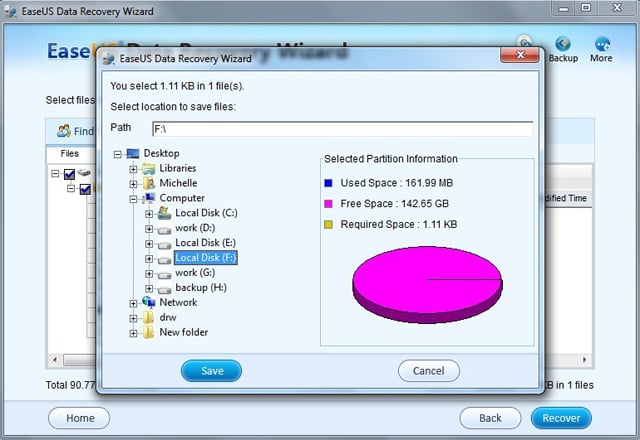Screen dimensions: 640x440
Task: Close the save location dialog
Action: 520,55
